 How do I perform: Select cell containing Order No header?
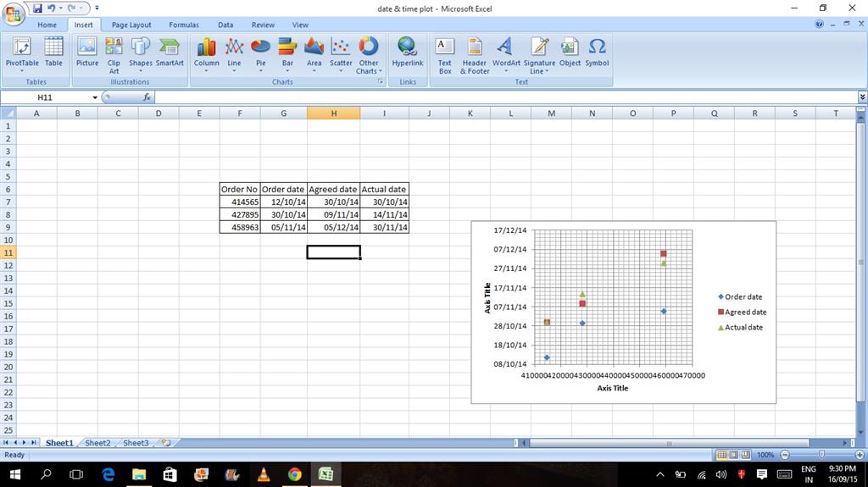240,189
